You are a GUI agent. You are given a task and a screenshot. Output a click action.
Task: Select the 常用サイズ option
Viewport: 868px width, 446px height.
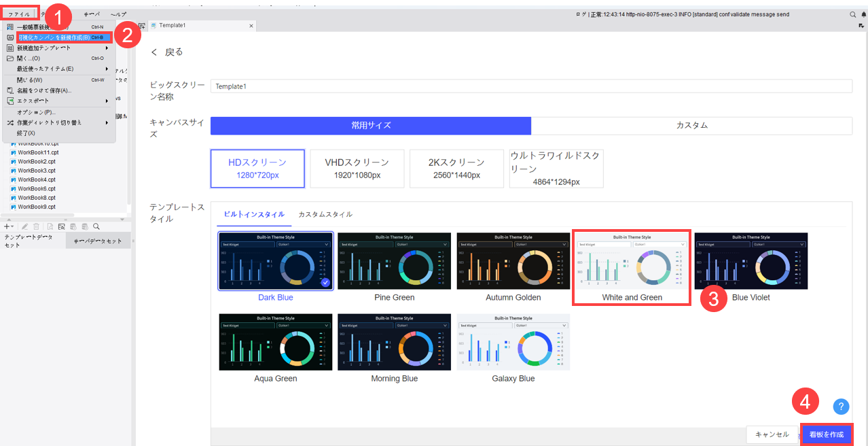(x=371, y=126)
